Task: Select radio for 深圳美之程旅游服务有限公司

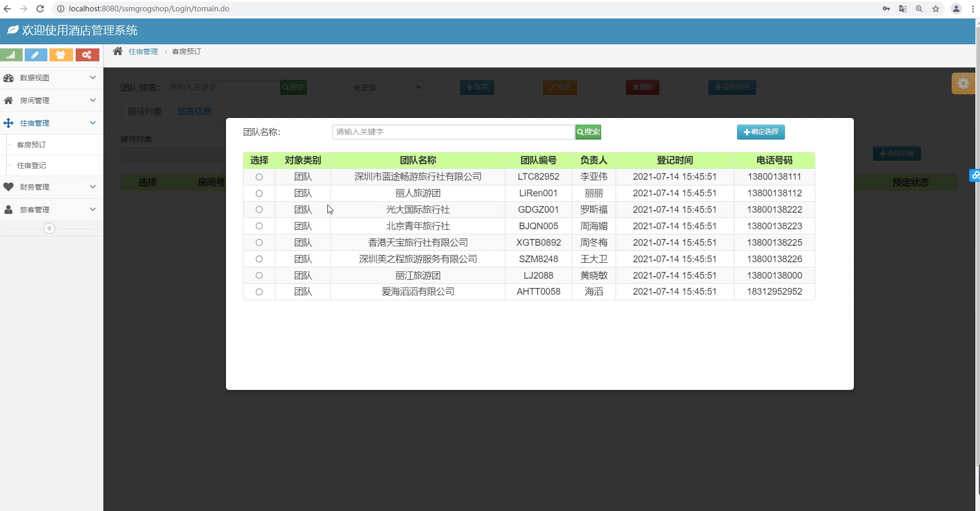Action: point(259,259)
